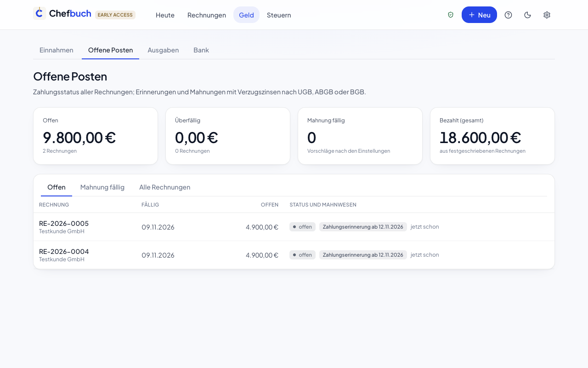This screenshot has width=588, height=368.
Task: Click the RECHNUNG column header
Action: pos(54,205)
